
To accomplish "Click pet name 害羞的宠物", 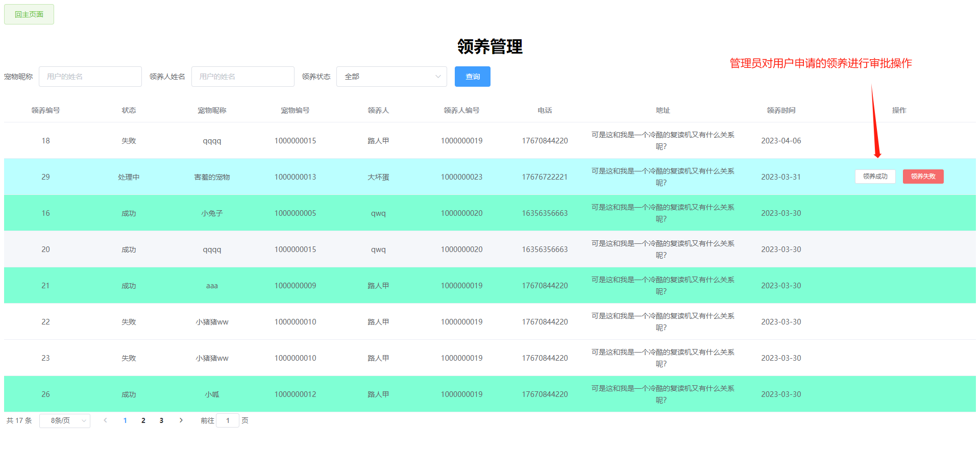I will [212, 177].
